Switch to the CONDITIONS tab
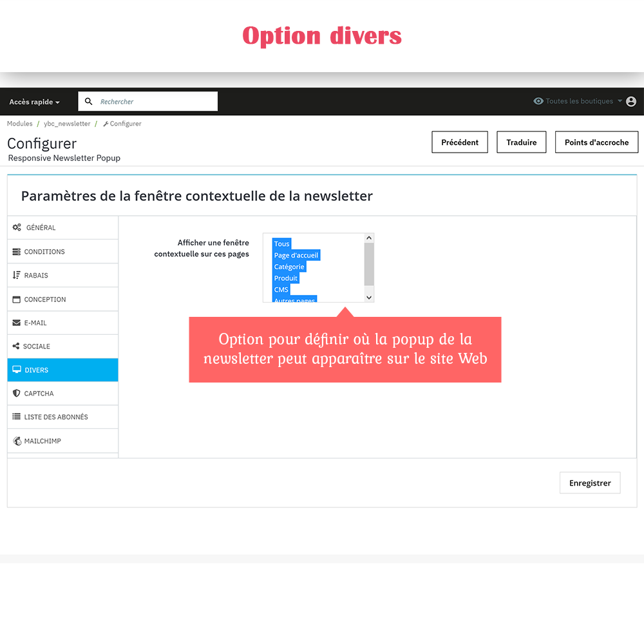This screenshot has height=644, width=644. pos(44,251)
